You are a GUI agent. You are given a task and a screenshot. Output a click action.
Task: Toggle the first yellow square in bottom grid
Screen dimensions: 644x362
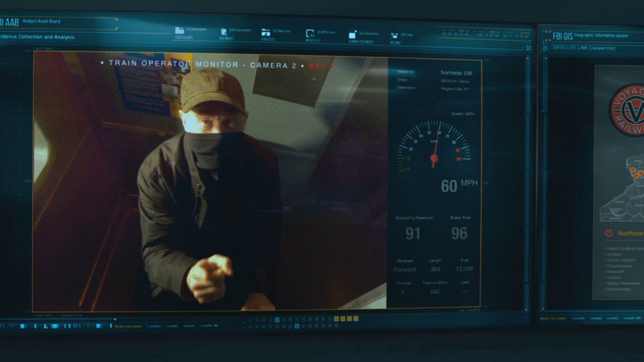[336, 319]
